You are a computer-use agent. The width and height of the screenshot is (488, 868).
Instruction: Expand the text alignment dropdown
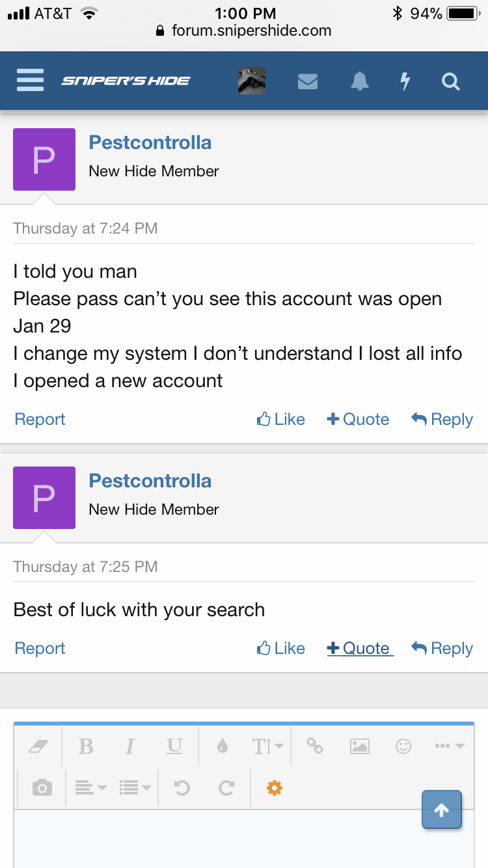click(x=90, y=788)
